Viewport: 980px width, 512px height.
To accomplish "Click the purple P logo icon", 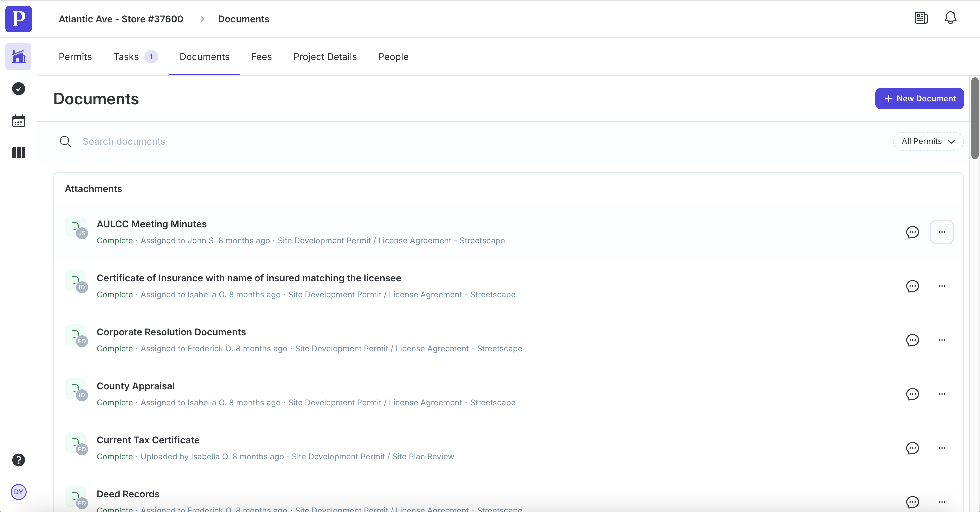I will click(18, 19).
